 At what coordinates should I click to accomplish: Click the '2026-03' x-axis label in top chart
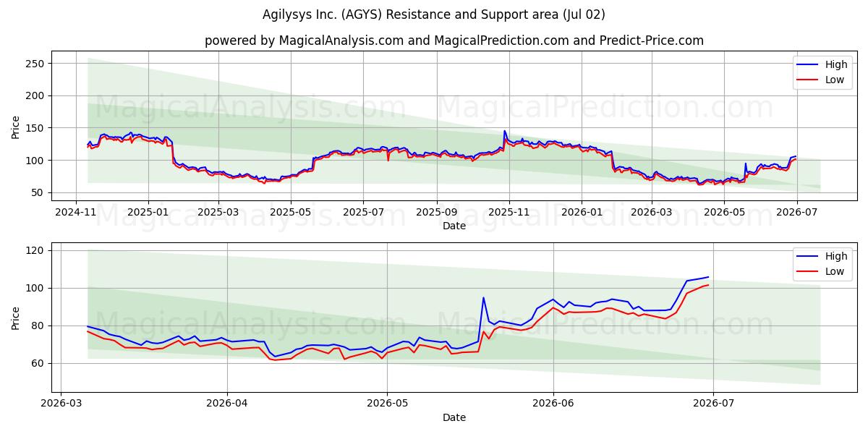pos(651,213)
